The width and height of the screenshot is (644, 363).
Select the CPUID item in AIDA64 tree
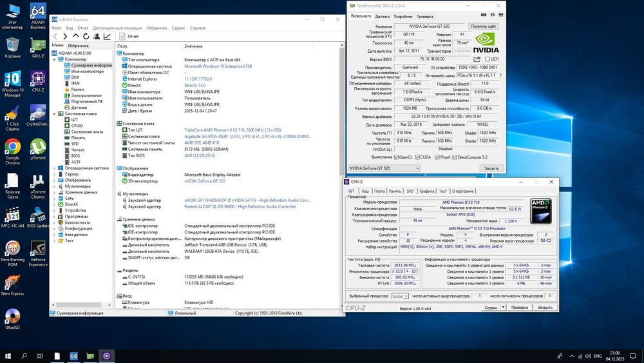pos(77,125)
